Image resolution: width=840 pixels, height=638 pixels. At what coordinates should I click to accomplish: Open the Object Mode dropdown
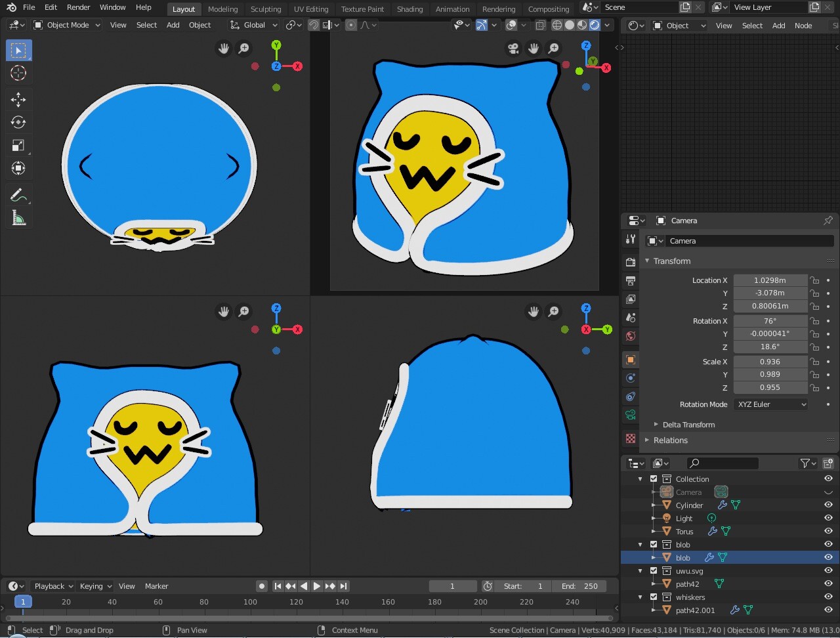tap(67, 25)
